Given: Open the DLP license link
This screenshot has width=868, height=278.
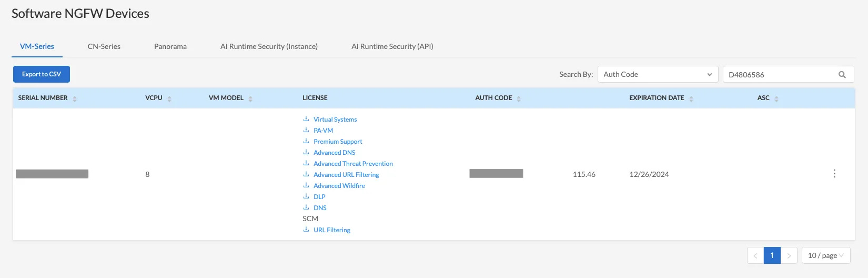Looking at the screenshot, I should coord(319,197).
